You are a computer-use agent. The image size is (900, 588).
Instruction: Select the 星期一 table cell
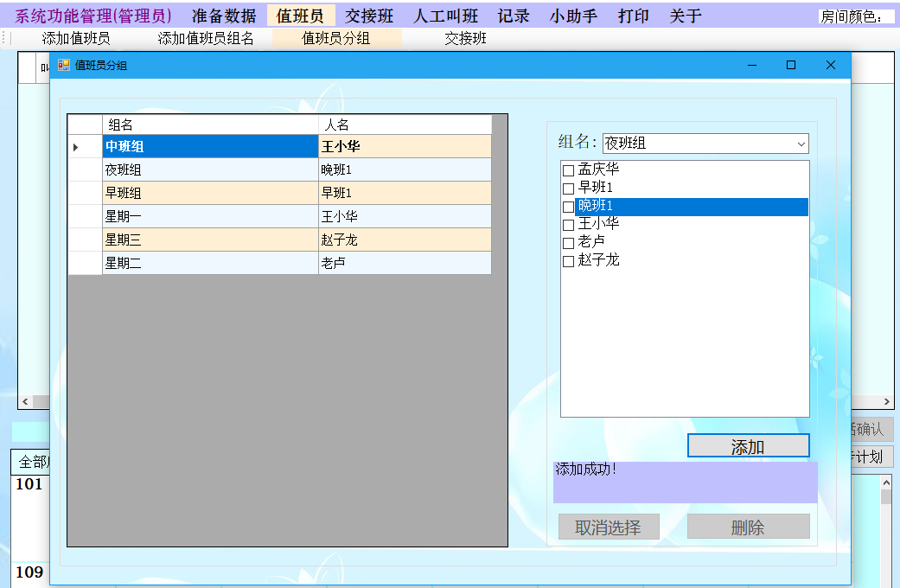pyautogui.click(x=211, y=216)
